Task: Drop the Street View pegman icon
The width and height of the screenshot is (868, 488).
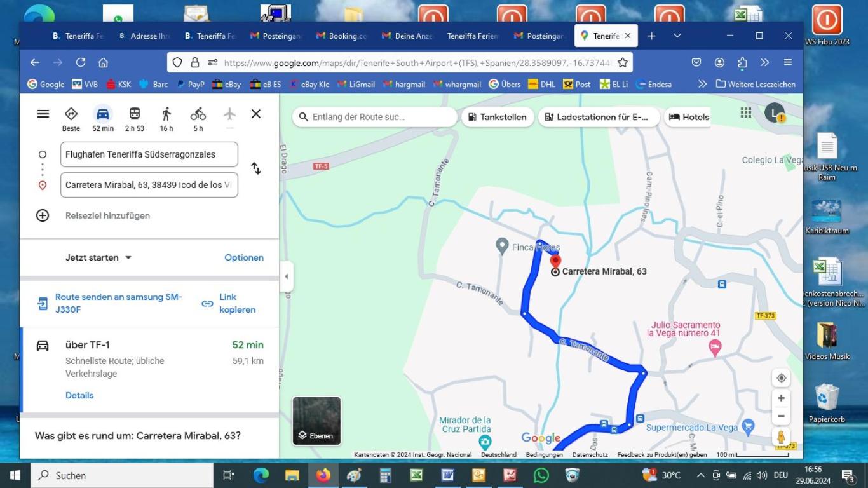Action: tap(781, 437)
